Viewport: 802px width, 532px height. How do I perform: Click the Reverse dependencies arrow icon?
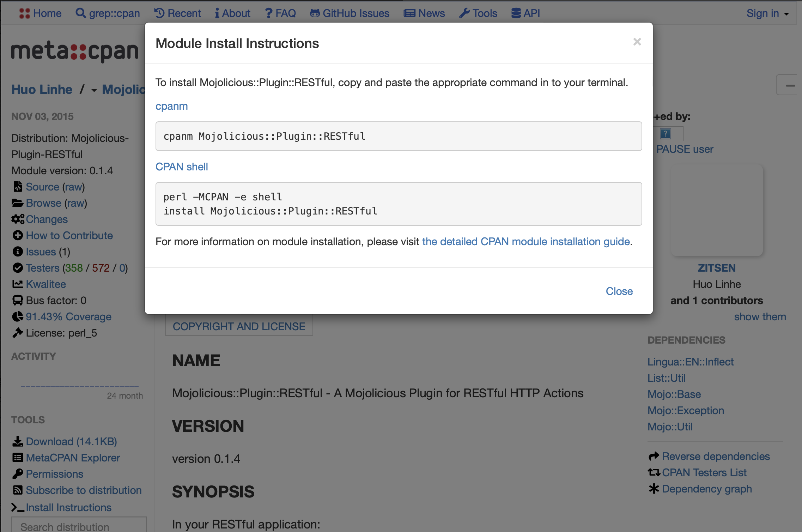(654, 457)
